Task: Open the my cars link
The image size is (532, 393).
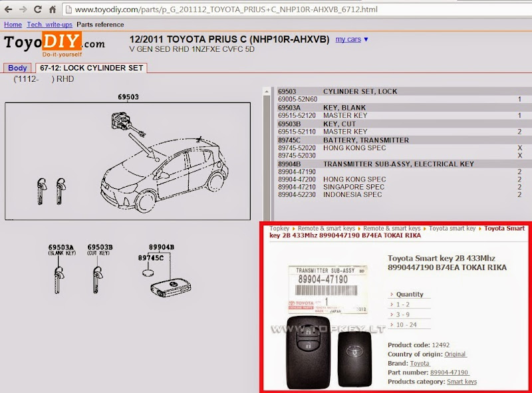Action: (348, 39)
